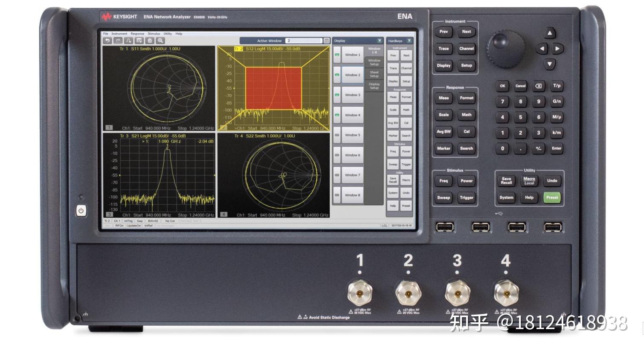
Task: Open the Stimulus menu
Action: (154, 33)
